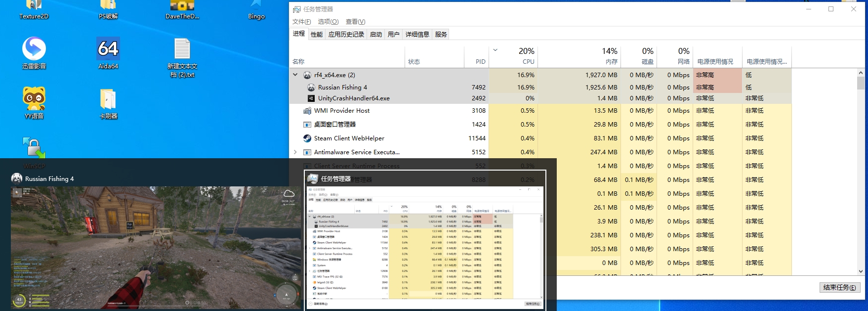Click the memory value 247.4 MB
The image size is (868, 311).
click(x=604, y=152)
